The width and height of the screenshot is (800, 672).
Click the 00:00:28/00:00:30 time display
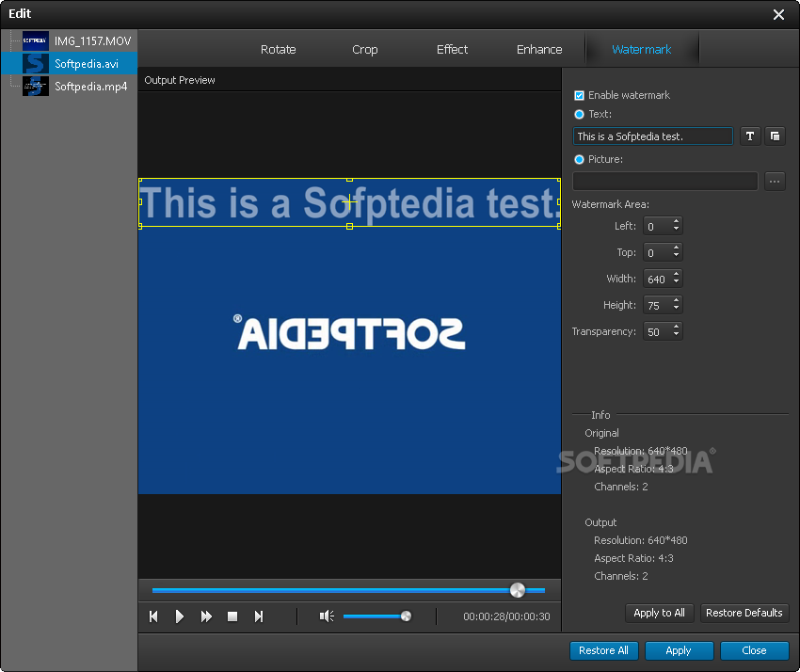(x=506, y=616)
